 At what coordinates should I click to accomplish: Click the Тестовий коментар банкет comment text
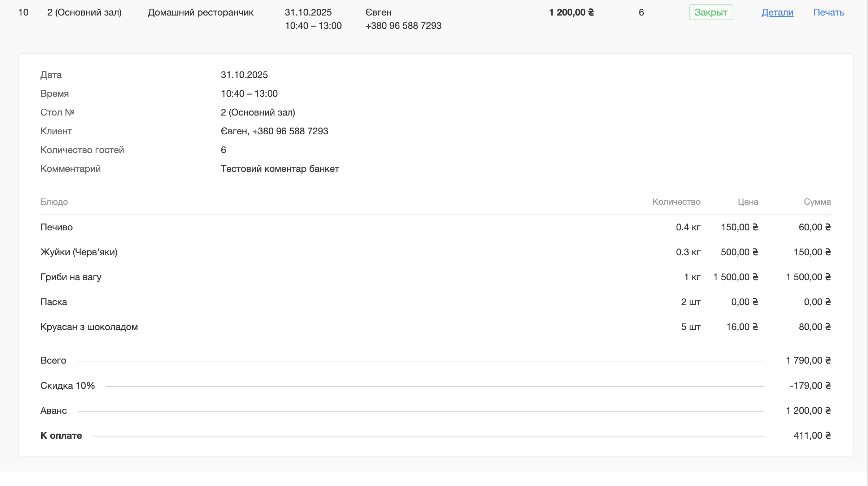pyautogui.click(x=280, y=169)
